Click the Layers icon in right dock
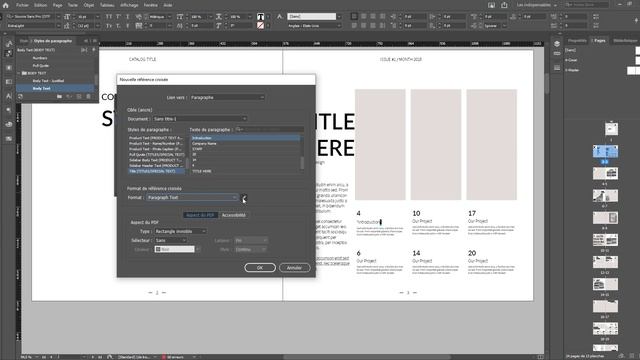640x360 pixels. click(557, 44)
